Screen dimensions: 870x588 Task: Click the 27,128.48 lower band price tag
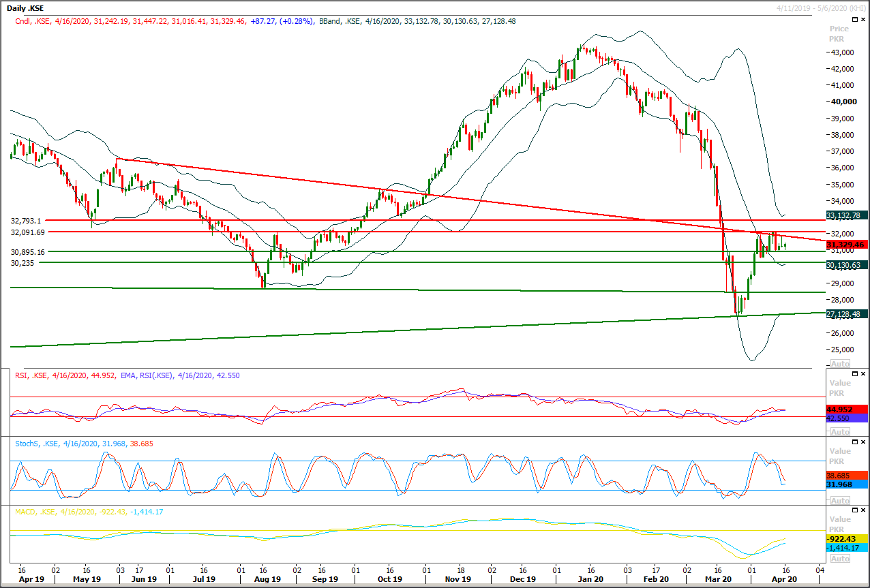click(x=846, y=314)
